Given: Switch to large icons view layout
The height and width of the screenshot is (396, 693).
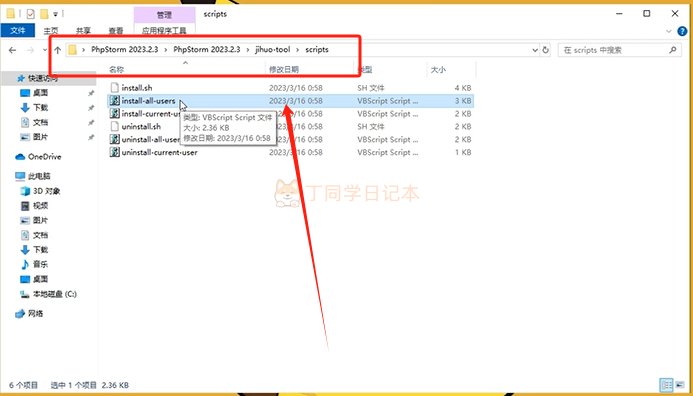Looking at the screenshot, I should [679, 385].
